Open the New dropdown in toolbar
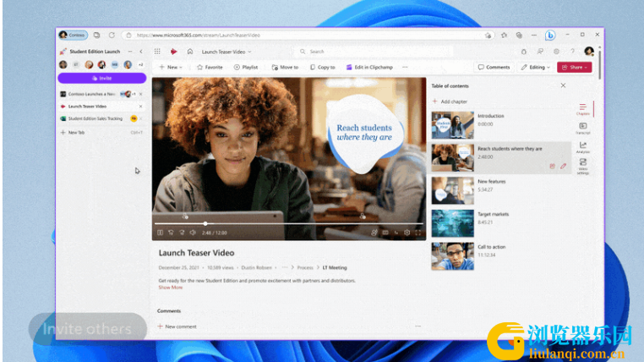The height and width of the screenshot is (362, 644). click(x=171, y=67)
